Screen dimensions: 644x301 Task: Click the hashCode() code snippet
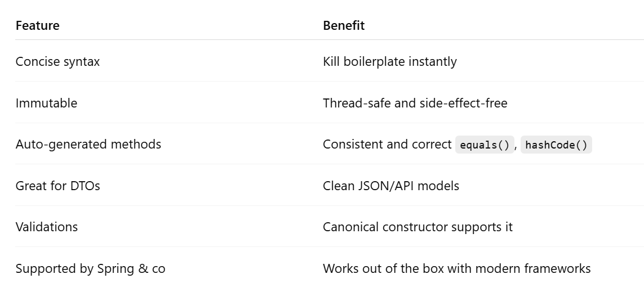click(x=556, y=145)
